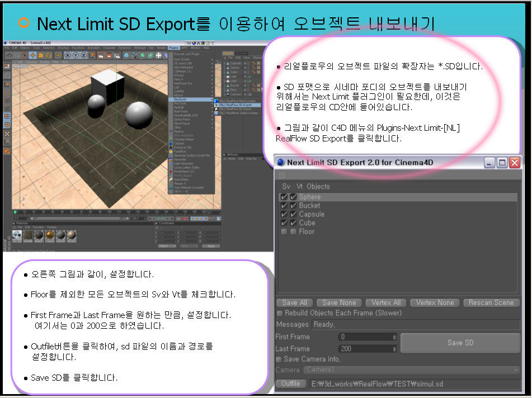532x398 pixels.
Task: Click the Save None button
Action: [x=339, y=303]
